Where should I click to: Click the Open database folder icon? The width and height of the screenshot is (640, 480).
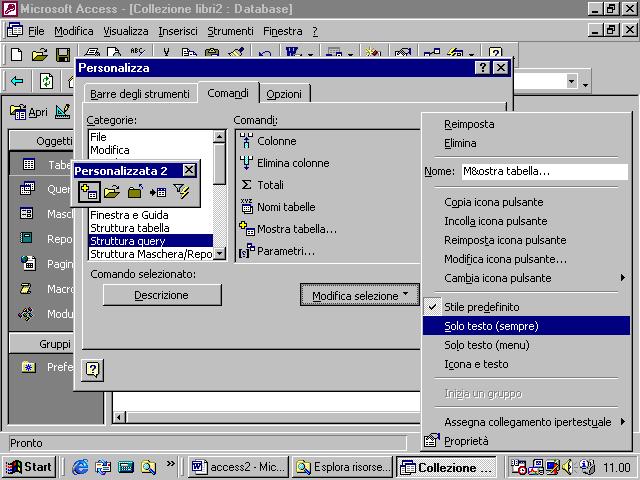click(x=40, y=54)
